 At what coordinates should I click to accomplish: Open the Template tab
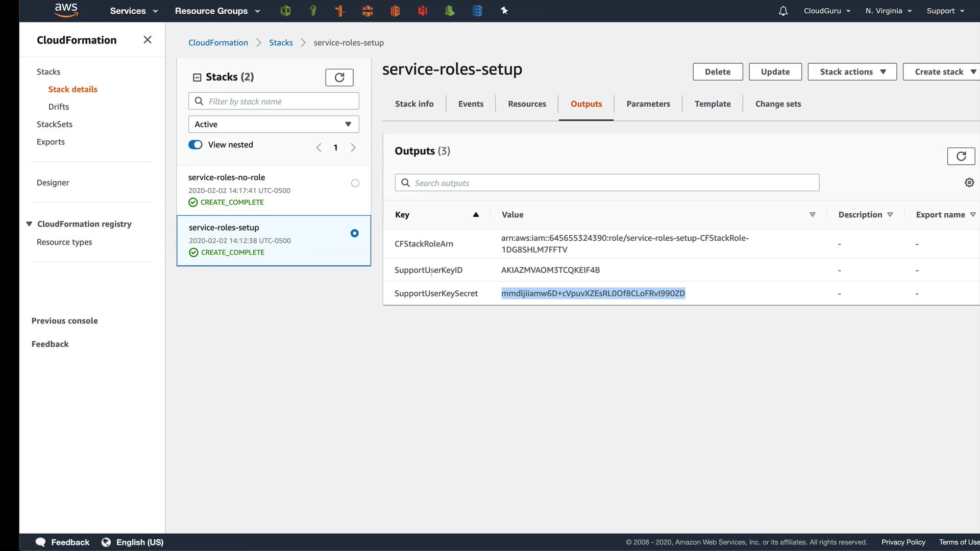(x=712, y=104)
